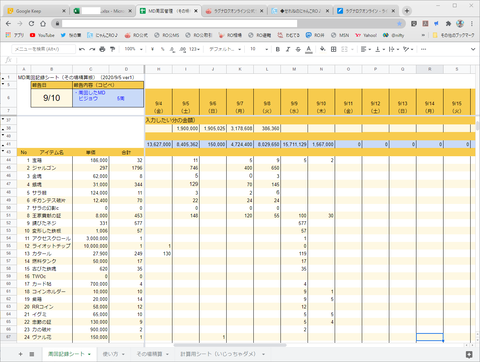Image resolution: width=480 pixels, height=362 pixels.
Task: Apply strikethrough formatting
Action: click(298, 49)
